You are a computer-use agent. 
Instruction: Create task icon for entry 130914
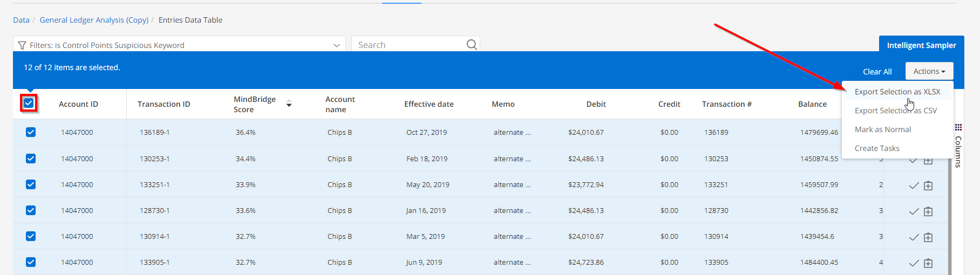click(928, 237)
